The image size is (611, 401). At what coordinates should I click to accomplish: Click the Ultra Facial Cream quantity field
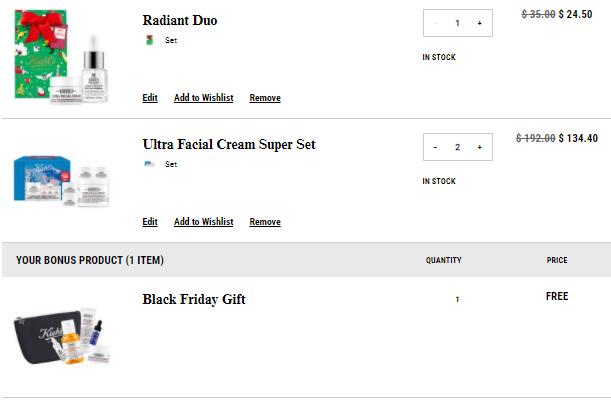click(x=457, y=147)
